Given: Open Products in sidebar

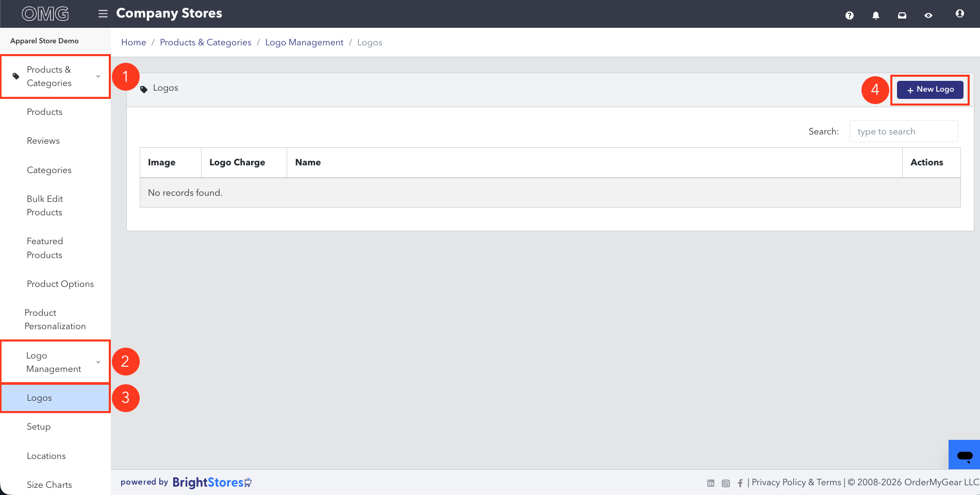Looking at the screenshot, I should [44, 112].
